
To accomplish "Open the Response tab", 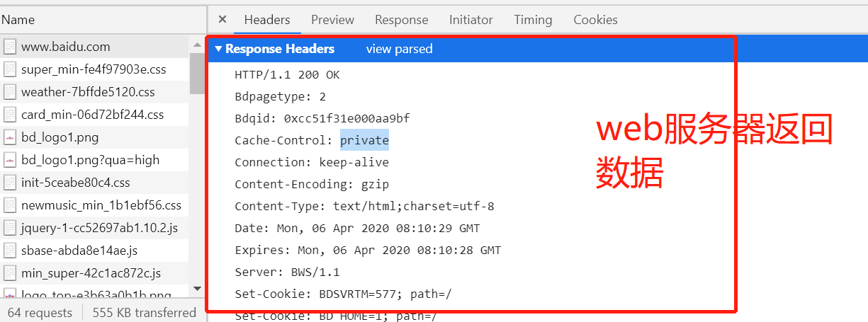I will (x=401, y=20).
